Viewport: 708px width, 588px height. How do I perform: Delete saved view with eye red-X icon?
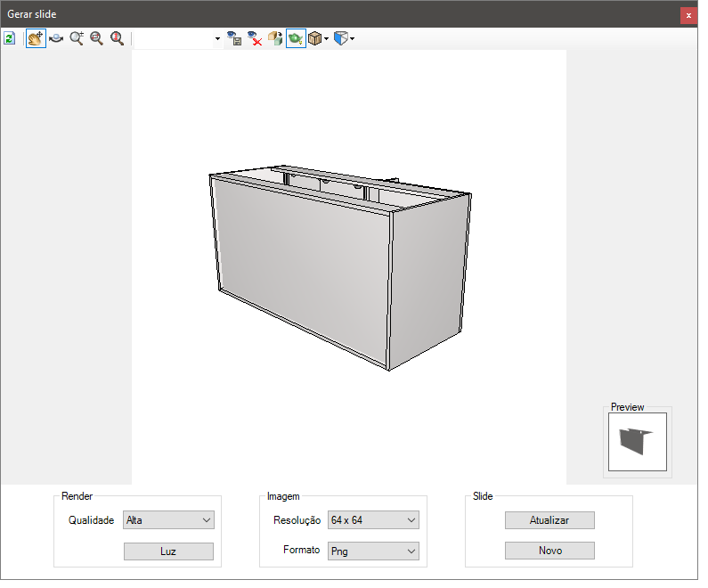pos(255,38)
